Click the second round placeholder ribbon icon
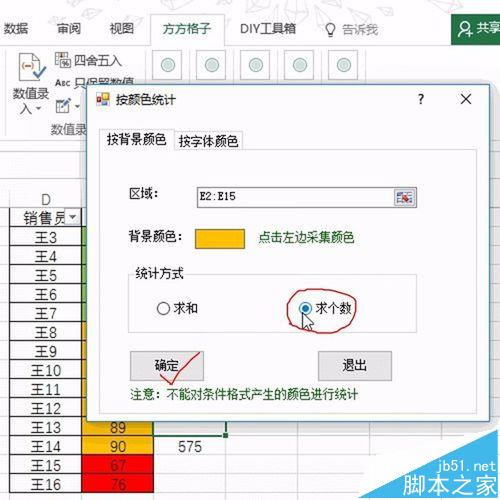Image resolution: width=500 pixels, height=500 pixels. click(211, 65)
